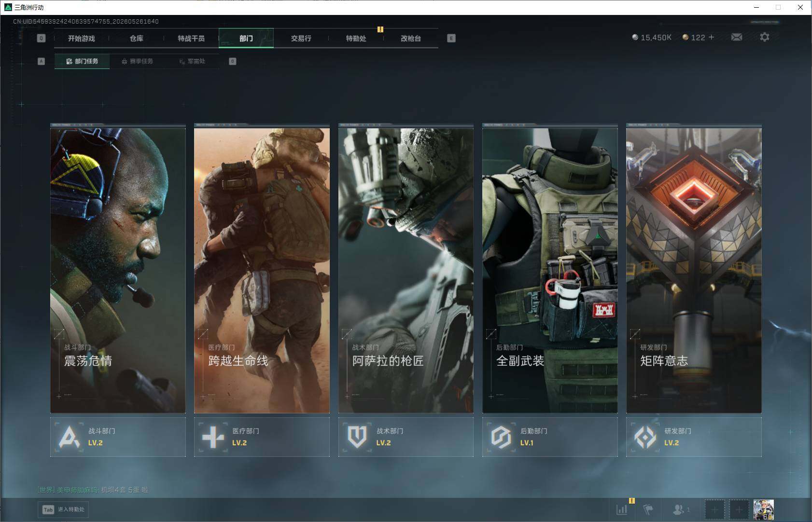The width and height of the screenshot is (812, 522).
Task: Open the friends list icon
Action: [x=679, y=509]
